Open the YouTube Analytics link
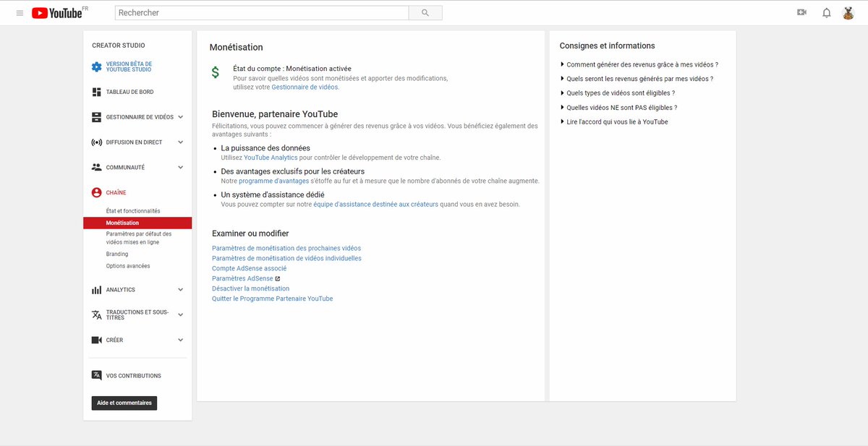The height and width of the screenshot is (446, 868). pyautogui.click(x=271, y=158)
